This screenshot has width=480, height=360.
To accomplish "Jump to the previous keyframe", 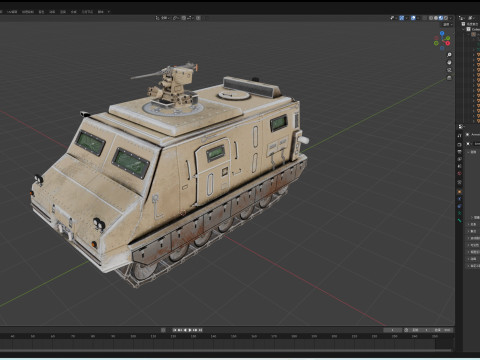I will [x=180, y=330].
